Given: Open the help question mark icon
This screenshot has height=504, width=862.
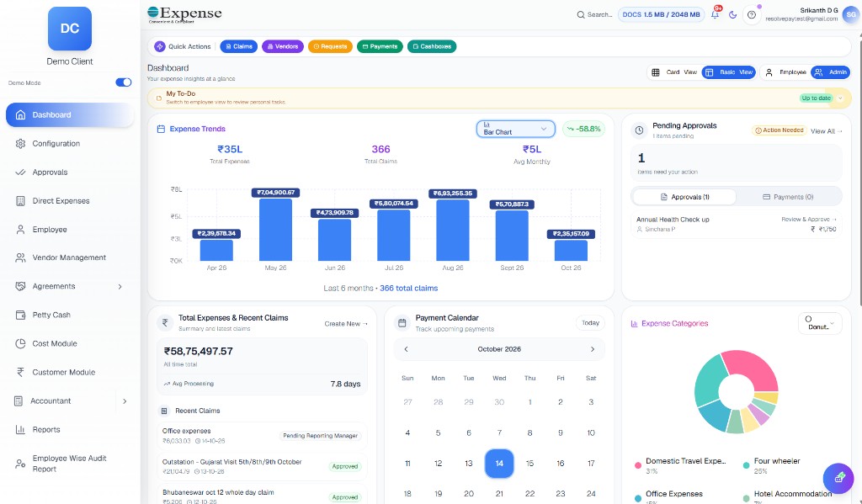Looking at the screenshot, I should (751, 15).
